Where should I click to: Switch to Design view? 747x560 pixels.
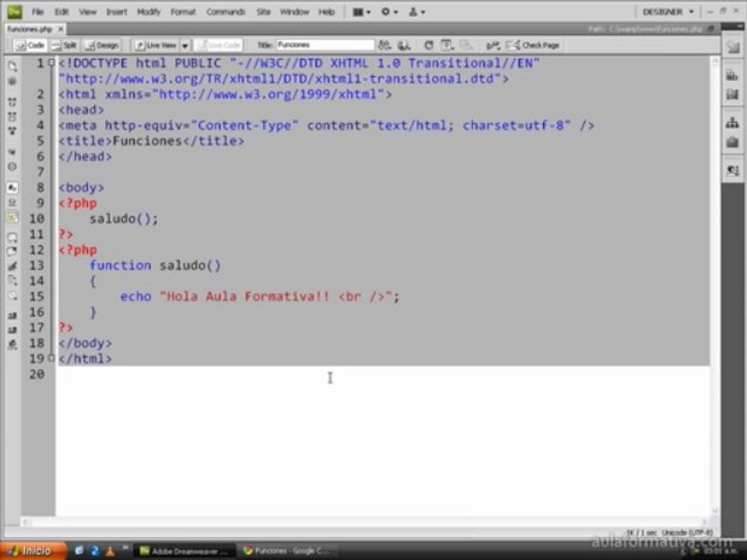click(x=102, y=45)
